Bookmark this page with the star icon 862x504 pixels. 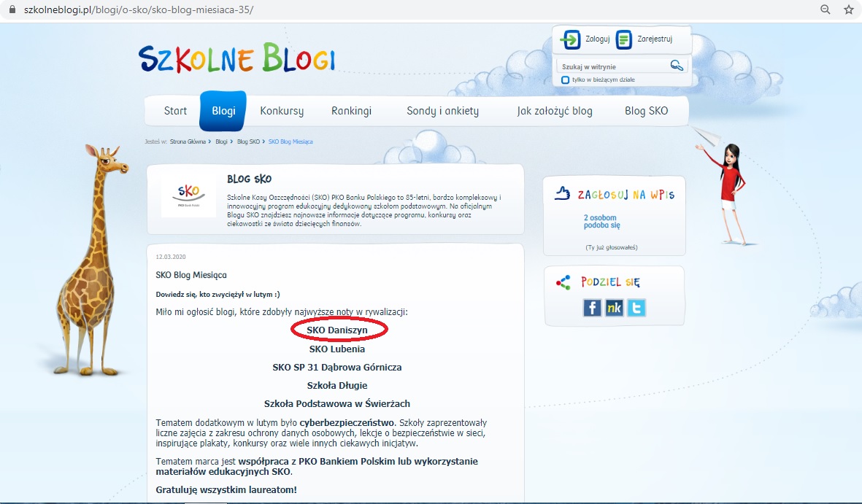849,9
